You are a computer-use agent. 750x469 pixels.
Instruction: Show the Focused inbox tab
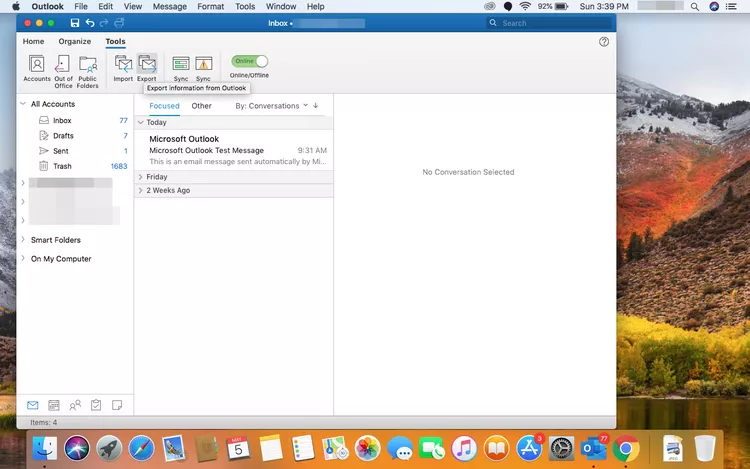164,106
